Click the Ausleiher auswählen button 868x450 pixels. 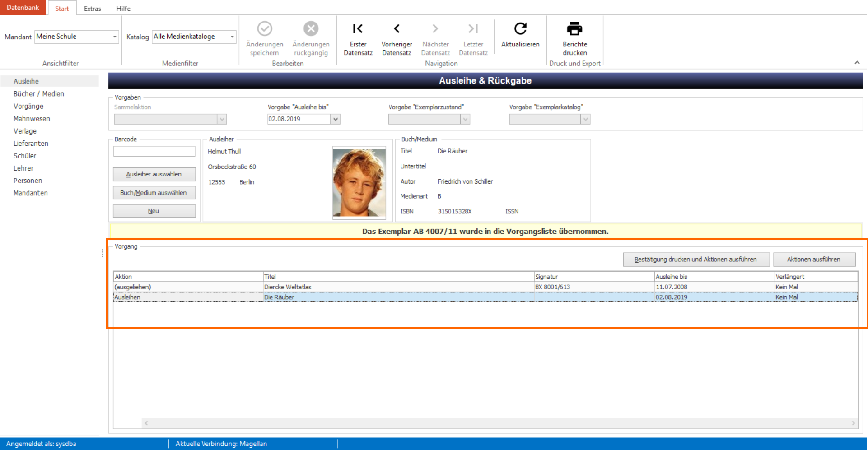pyautogui.click(x=154, y=174)
